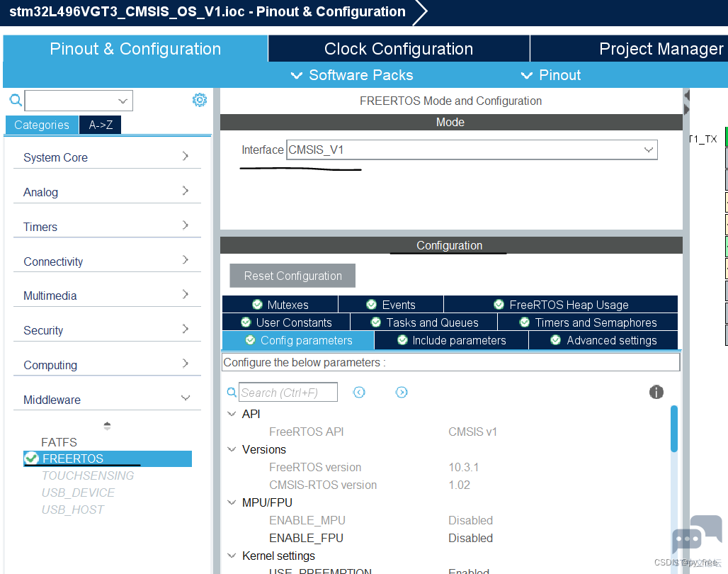Click the parameter list vertical scrollbar
Screen dimensions: 728x574
[673, 429]
